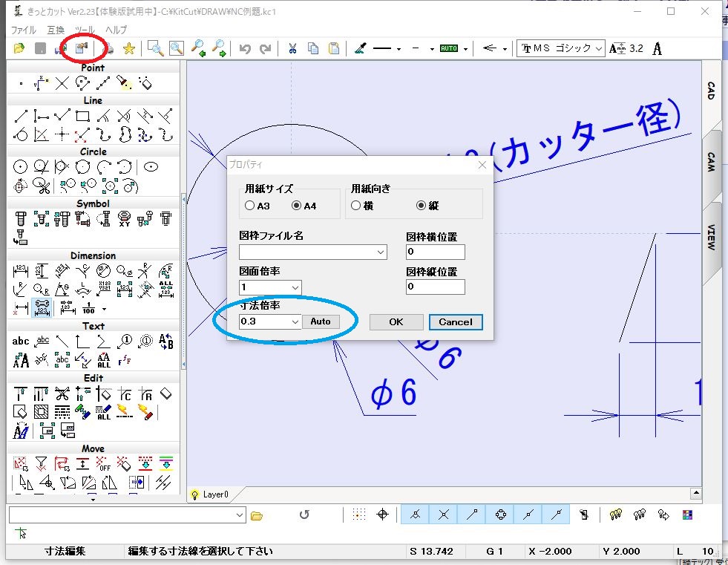
Task: Select the eraser icon in Edit section
Action: pyautogui.click(x=165, y=394)
